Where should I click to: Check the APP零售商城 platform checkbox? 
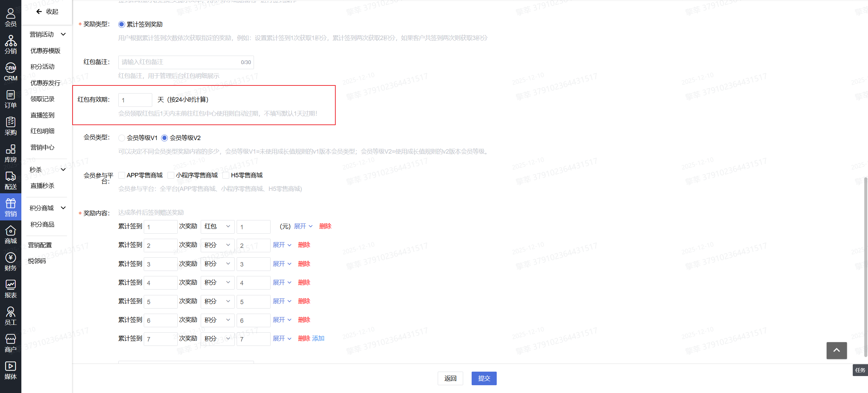click(122, 175)
